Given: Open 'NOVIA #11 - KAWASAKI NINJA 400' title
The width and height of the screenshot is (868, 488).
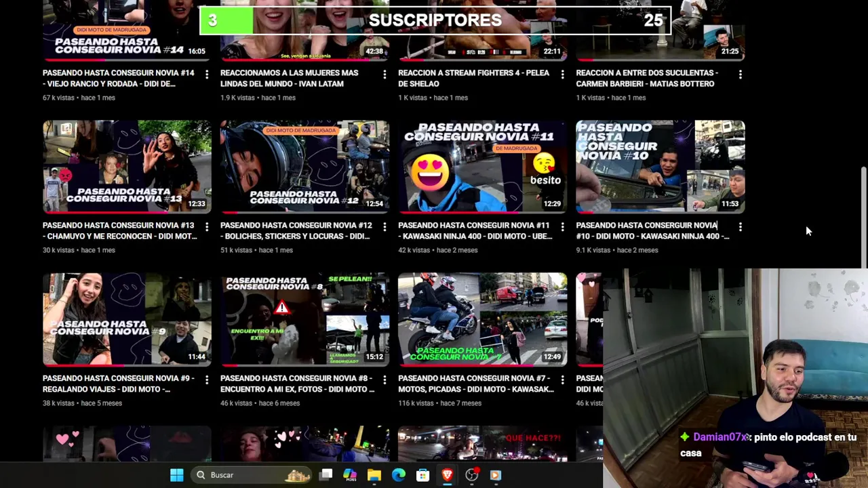Looking at the screenshot, I should pyautogui.click(x=475, y=230).
